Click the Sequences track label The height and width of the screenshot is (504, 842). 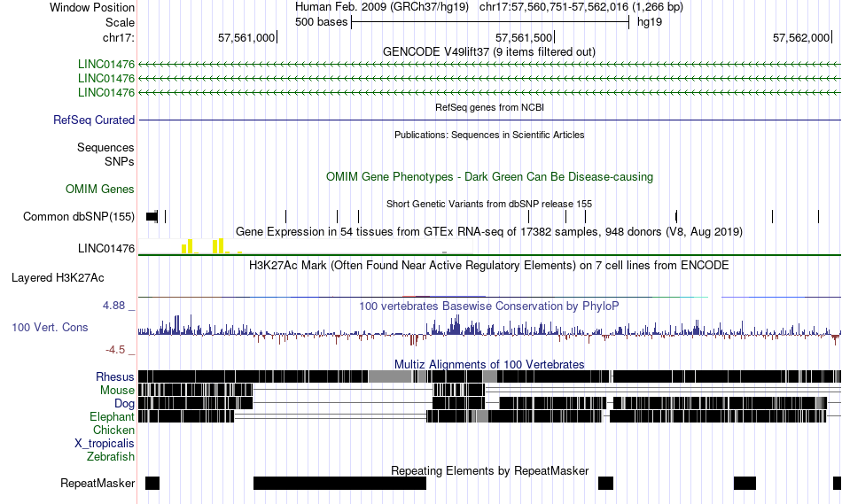click(x=105, y=148)
